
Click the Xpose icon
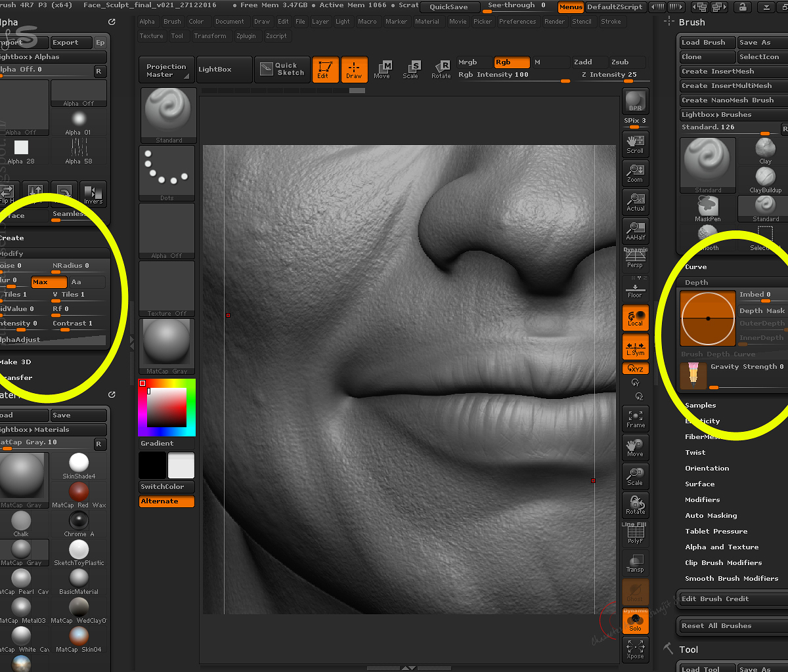pos(635,648)
